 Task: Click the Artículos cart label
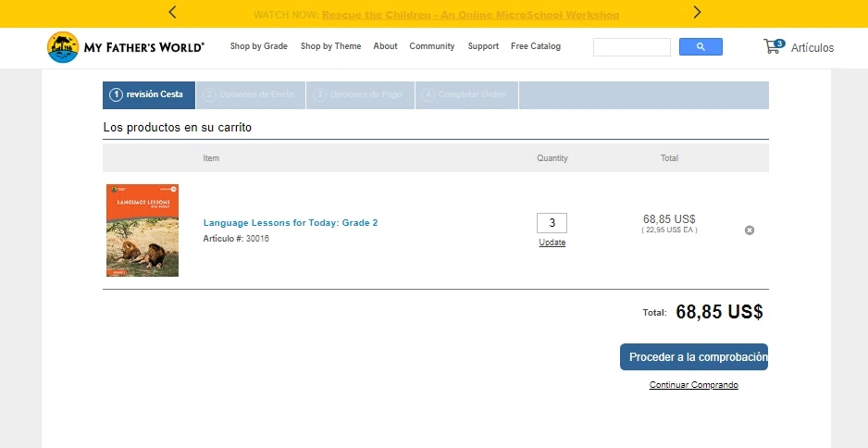coord(812,47)
